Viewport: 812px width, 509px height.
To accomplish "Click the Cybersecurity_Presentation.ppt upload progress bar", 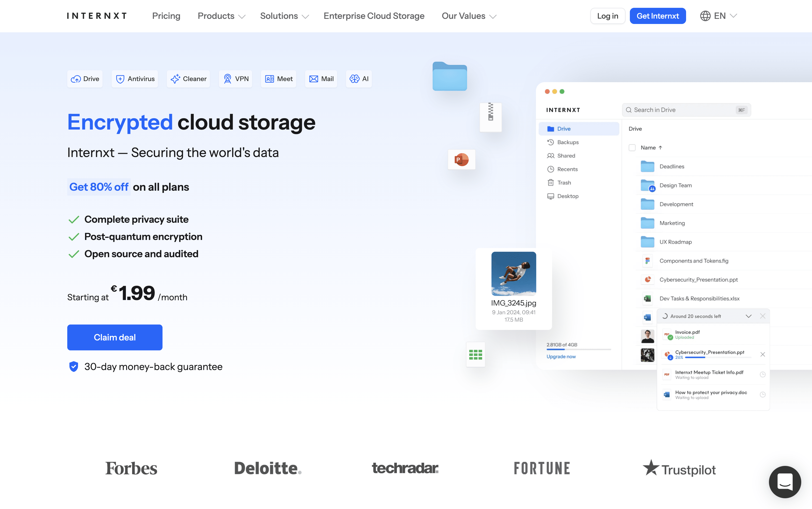I will [718, 358].
